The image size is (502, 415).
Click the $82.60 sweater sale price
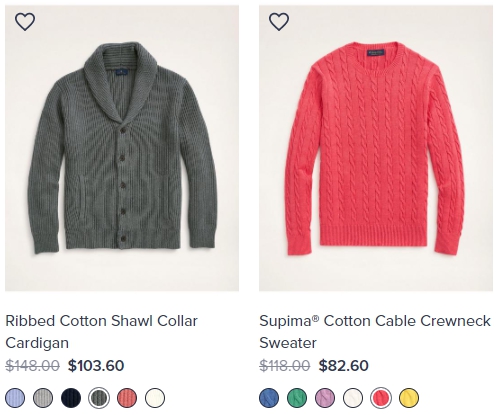(344, 366)
